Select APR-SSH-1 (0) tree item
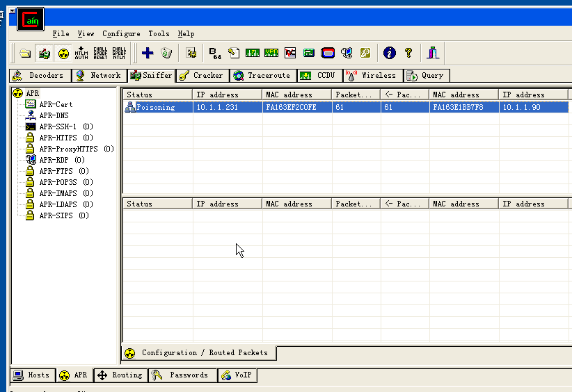572x392 pixels. (x=66, y=126)
